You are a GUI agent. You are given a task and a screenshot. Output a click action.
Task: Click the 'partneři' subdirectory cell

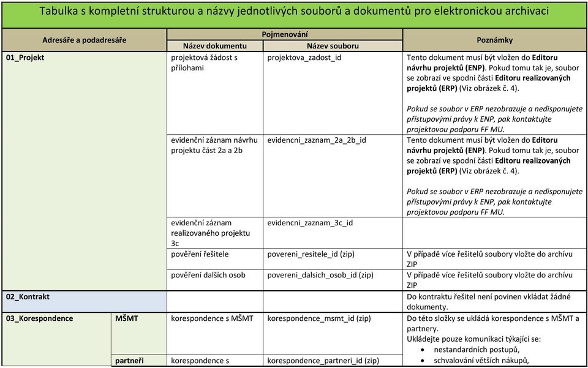click(139, 361)
